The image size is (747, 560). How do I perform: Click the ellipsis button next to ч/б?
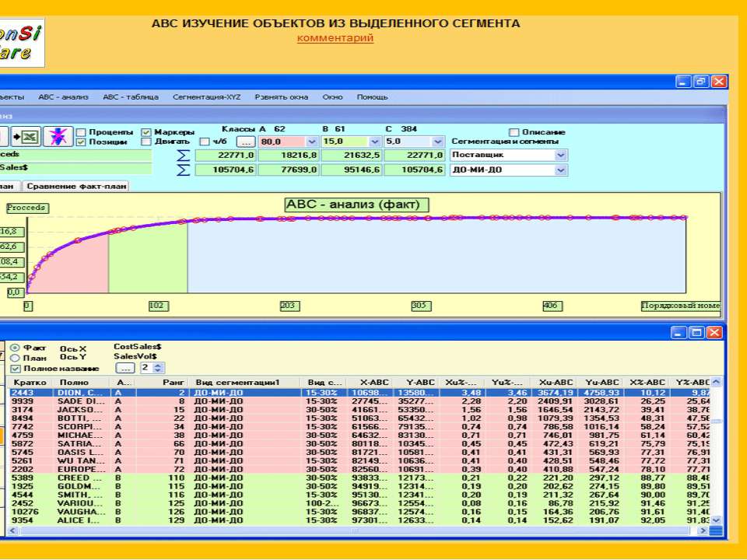[x=246, y=142]
